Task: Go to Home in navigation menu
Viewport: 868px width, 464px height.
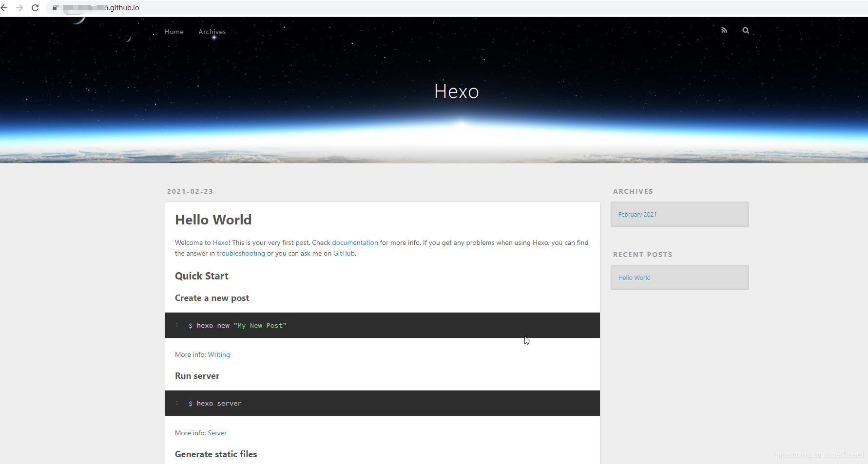Action: tap(174, 32)
